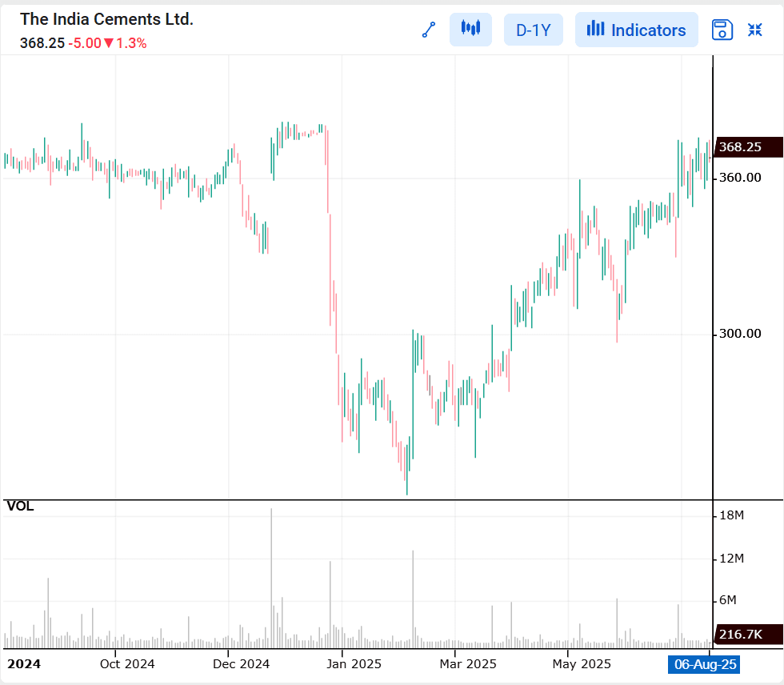Click the 368.25 last price in header
784x685 pixels.
[42, 43]
